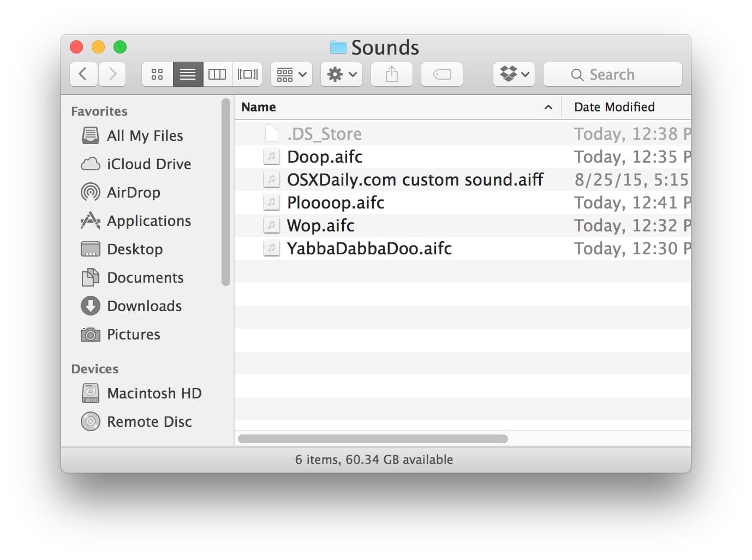
Task: Go forward with the right chevron button
Action: click(112, 74)
